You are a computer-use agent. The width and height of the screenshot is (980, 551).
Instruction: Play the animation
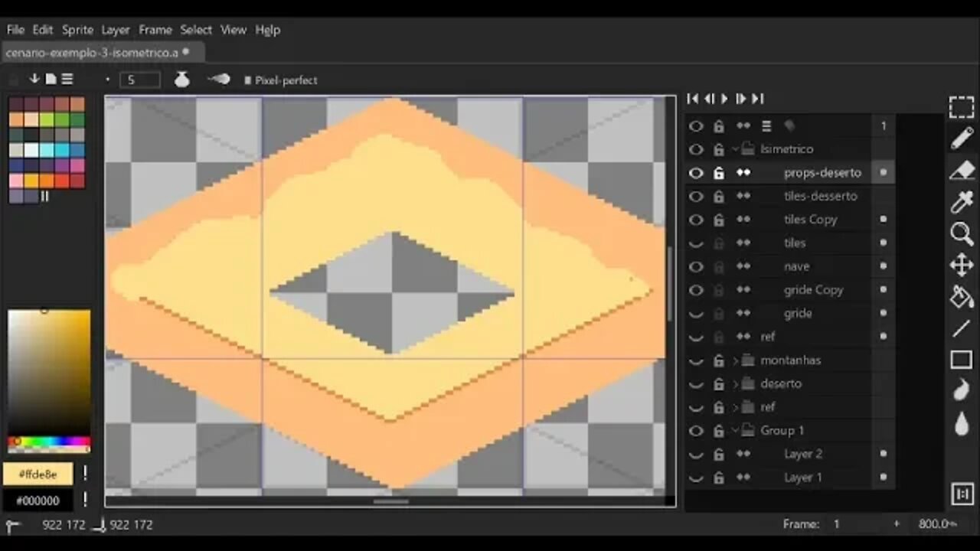[724, 99]
